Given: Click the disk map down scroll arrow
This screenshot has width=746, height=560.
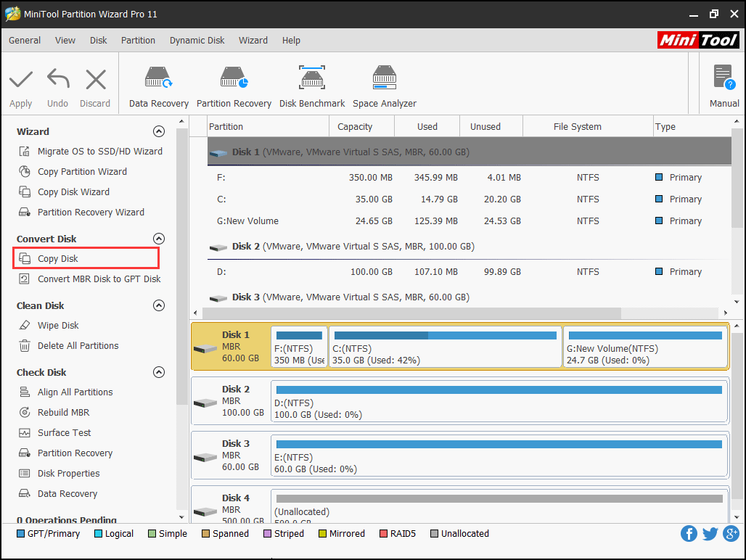Looking at the screenshot, I should [x=737, y=516].
